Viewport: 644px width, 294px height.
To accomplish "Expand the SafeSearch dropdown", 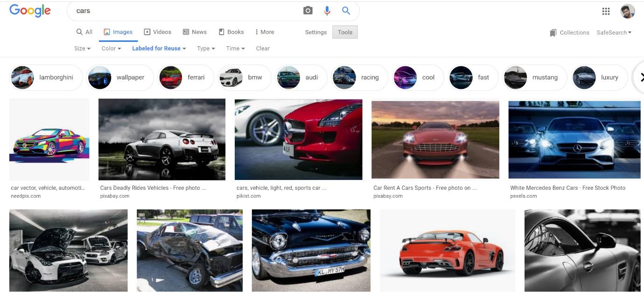I will (x=614, y=33).
